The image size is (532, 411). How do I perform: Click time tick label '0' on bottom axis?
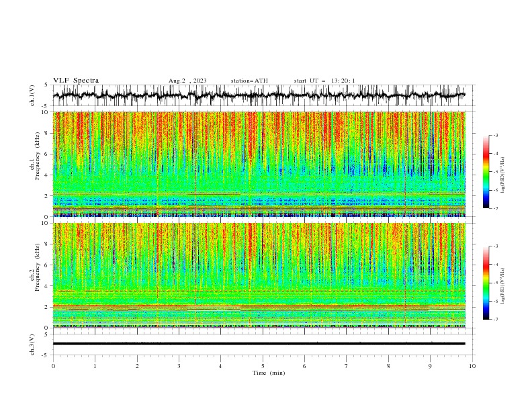(x=53, y=366)
